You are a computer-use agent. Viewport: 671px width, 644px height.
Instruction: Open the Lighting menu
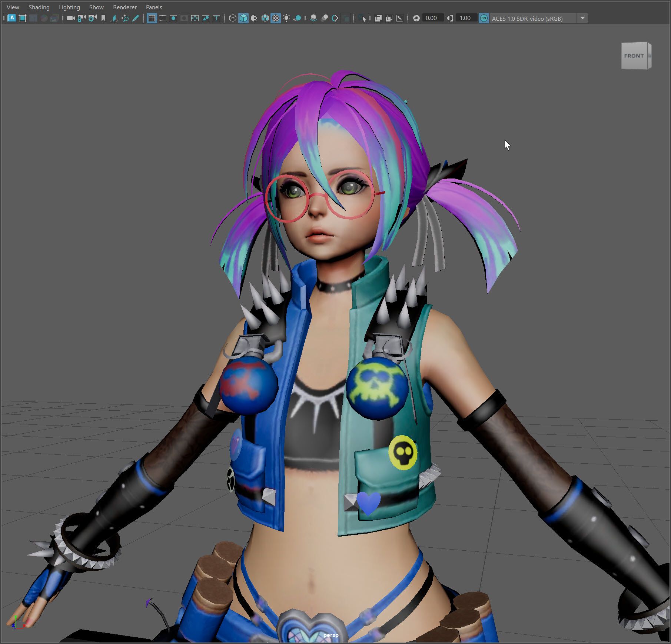coord(69,7)
